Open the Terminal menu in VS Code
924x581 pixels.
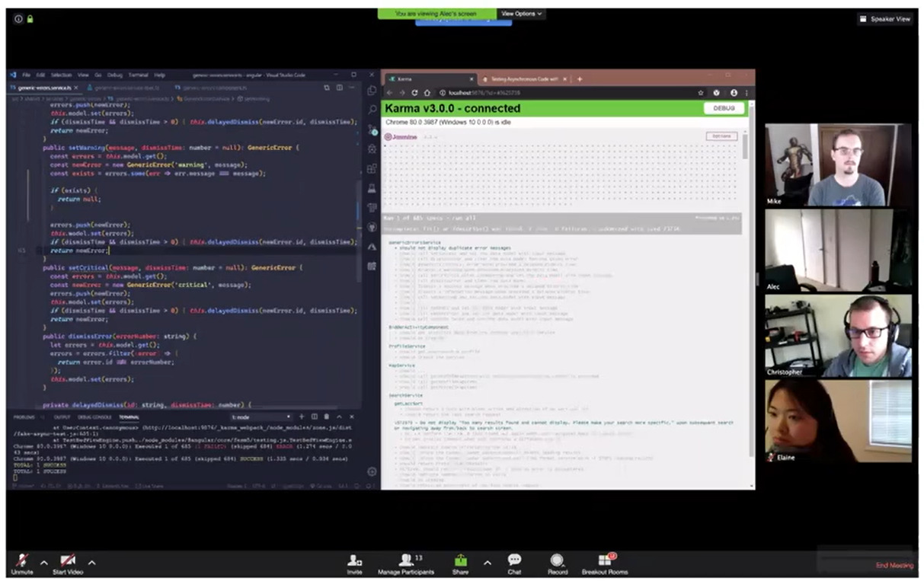click(x=138, y=75)
